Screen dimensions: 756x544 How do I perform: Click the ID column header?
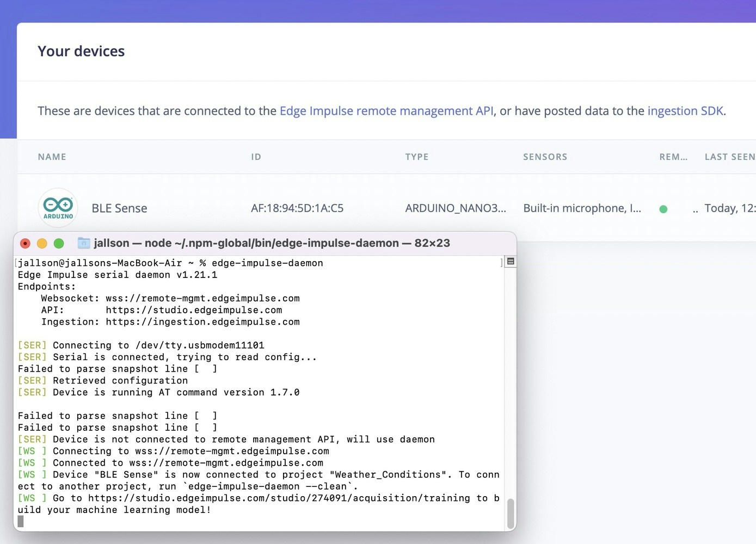pyautogui.click(x=256, y=157)
